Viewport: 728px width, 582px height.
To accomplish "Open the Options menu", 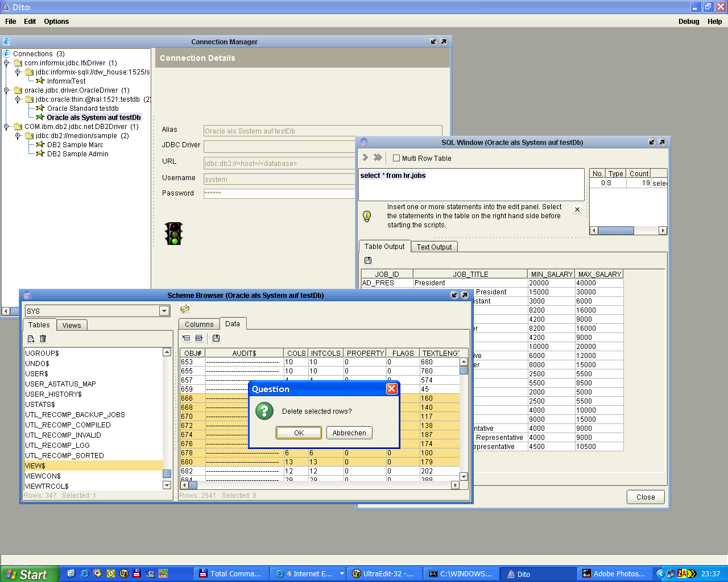I will point(56,22).
